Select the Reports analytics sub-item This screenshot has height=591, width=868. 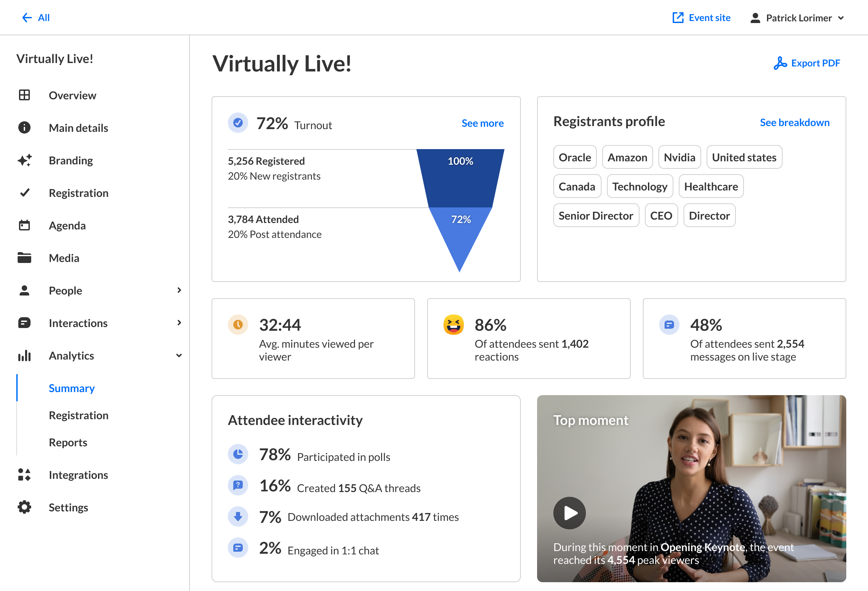coord(67,443)
